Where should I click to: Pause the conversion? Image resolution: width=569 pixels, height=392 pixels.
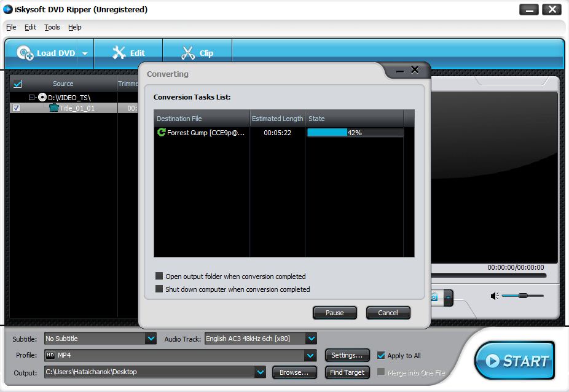point(334,313)
